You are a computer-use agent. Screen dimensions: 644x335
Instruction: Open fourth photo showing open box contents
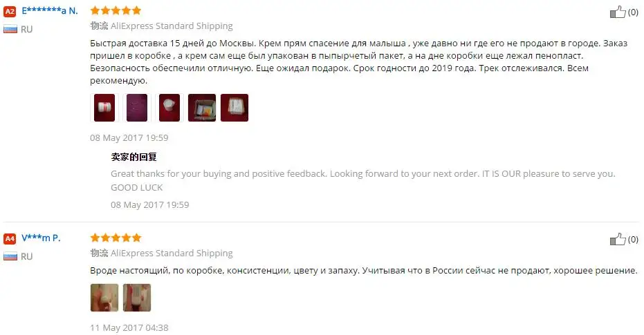[202, 108]
